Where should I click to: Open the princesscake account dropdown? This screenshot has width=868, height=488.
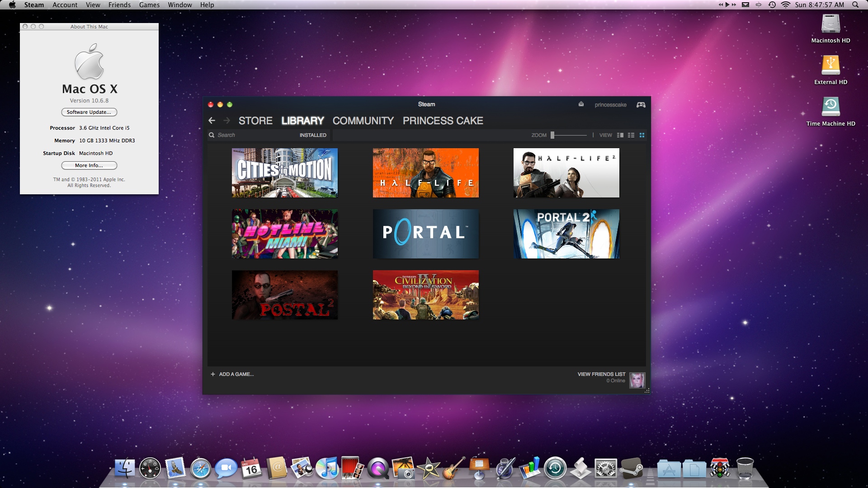point(610,105)
